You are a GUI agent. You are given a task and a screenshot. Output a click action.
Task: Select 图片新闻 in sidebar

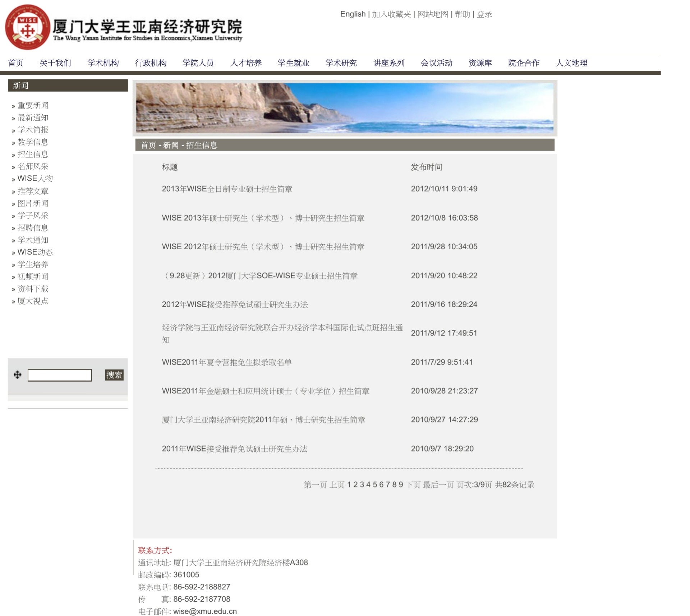(33, 203)
